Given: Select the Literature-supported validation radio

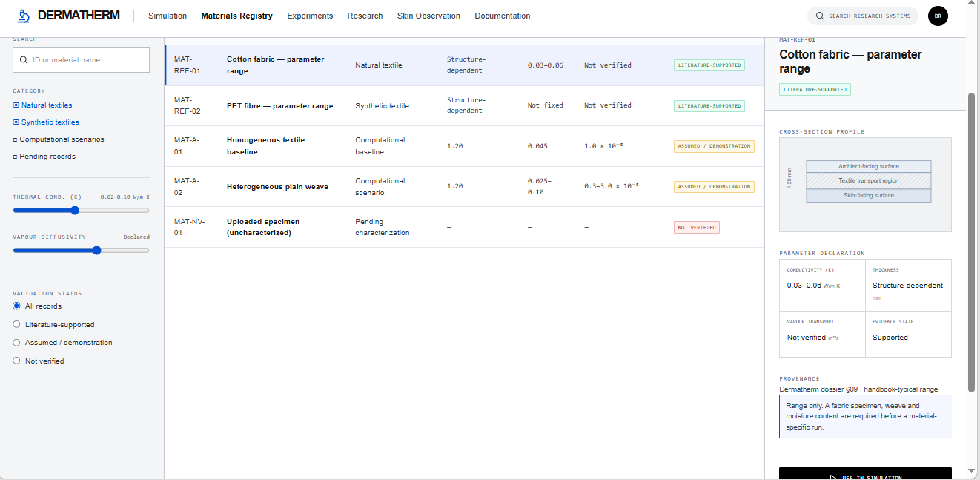Looking at the screenshot, I should (x=16, y=324).
